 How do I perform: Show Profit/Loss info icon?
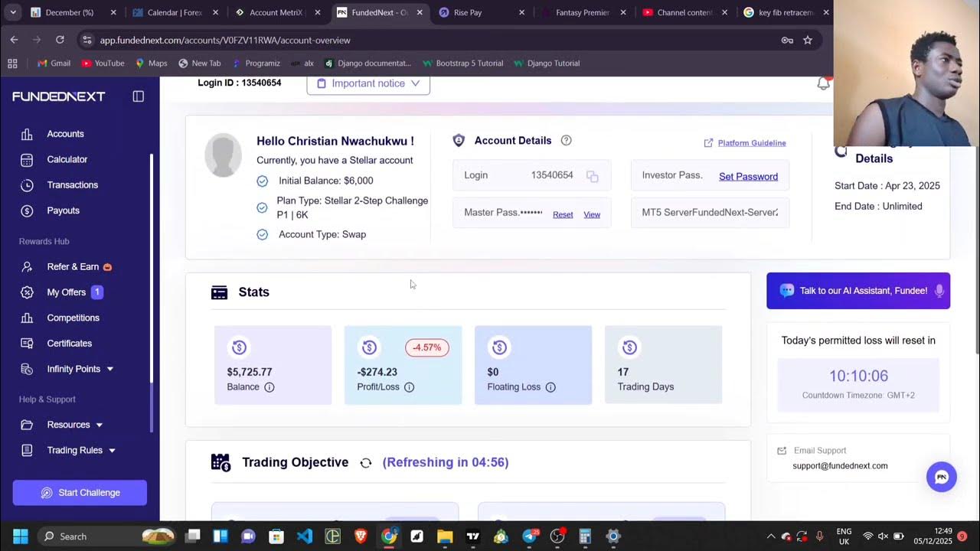pyautogui.click(x=409, y=387)
